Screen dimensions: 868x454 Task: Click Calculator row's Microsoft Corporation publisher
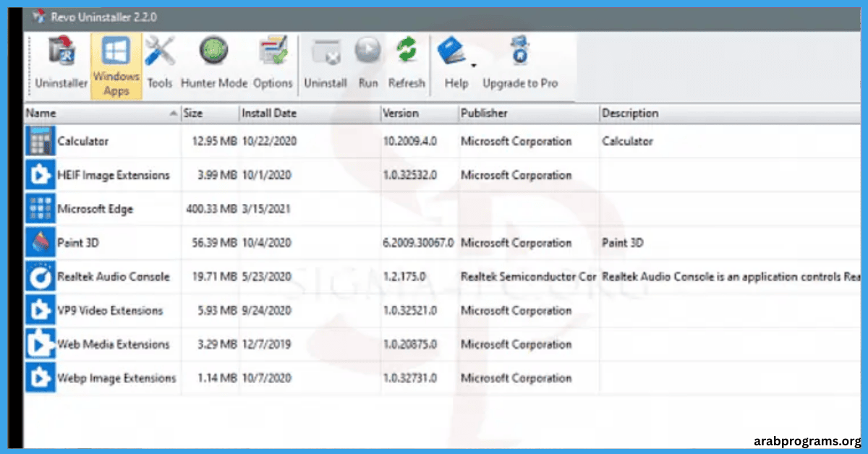[516, 142]
